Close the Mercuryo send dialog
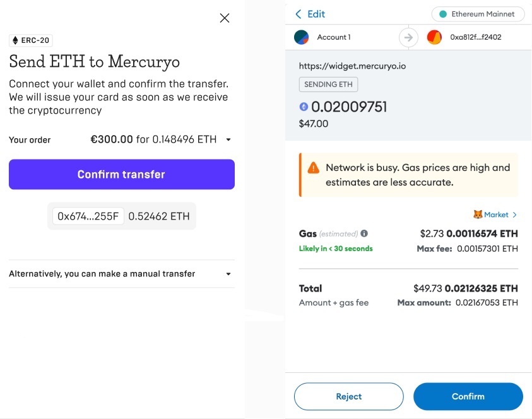This screenshot has width=532, height=419. (x=225, y=18)
